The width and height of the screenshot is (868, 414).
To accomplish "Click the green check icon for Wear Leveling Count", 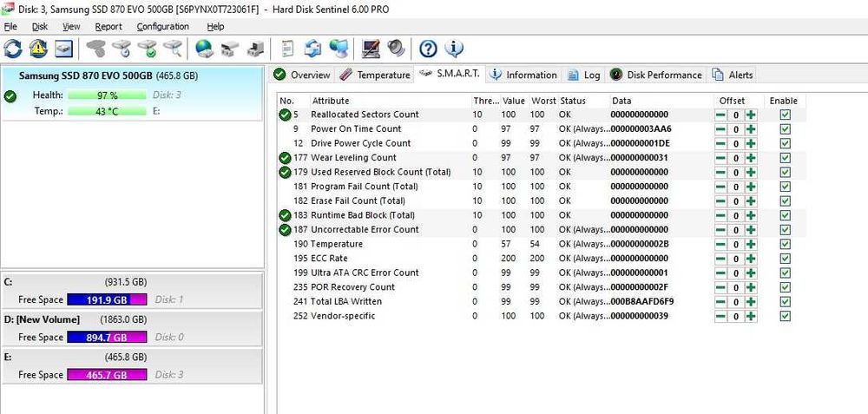I will click(285, 158).
